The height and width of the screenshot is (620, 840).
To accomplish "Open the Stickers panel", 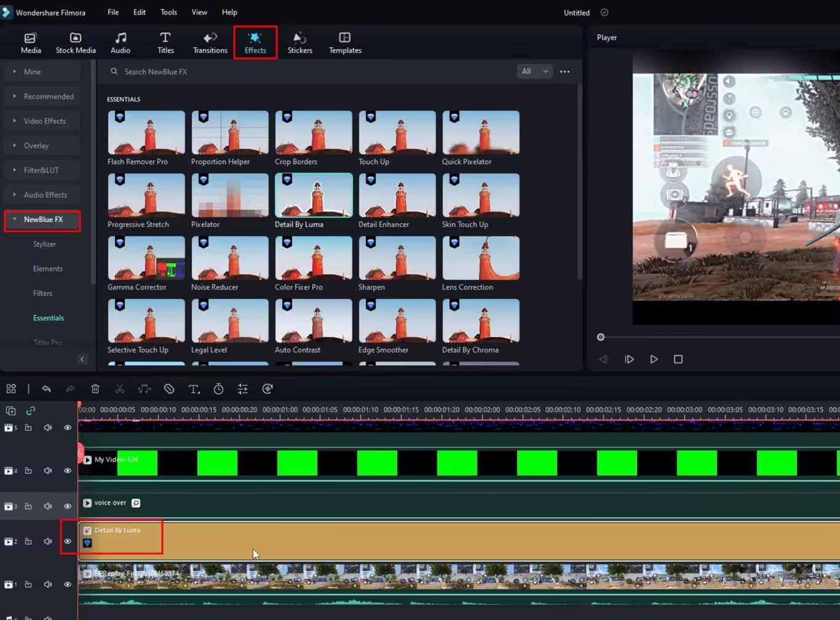I will tap(299, 42).
